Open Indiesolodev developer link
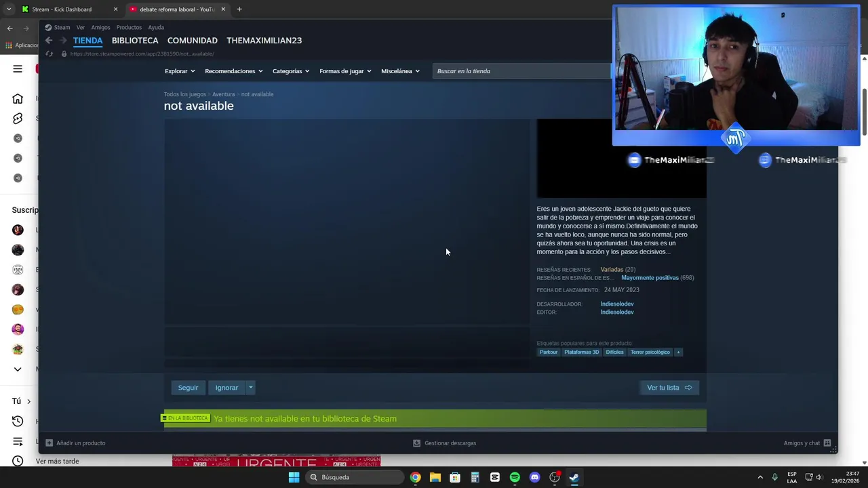Image resolution: width=868 pixels, height=488 pixels. pyautogui.click(x=617, y=304)
